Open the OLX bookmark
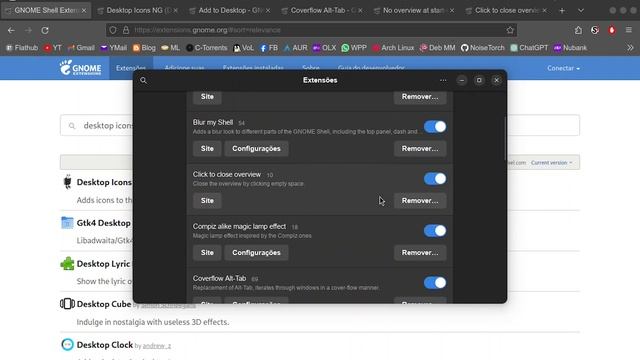Image resolution: width=640 pixels, height=360 pixels. 324,48
